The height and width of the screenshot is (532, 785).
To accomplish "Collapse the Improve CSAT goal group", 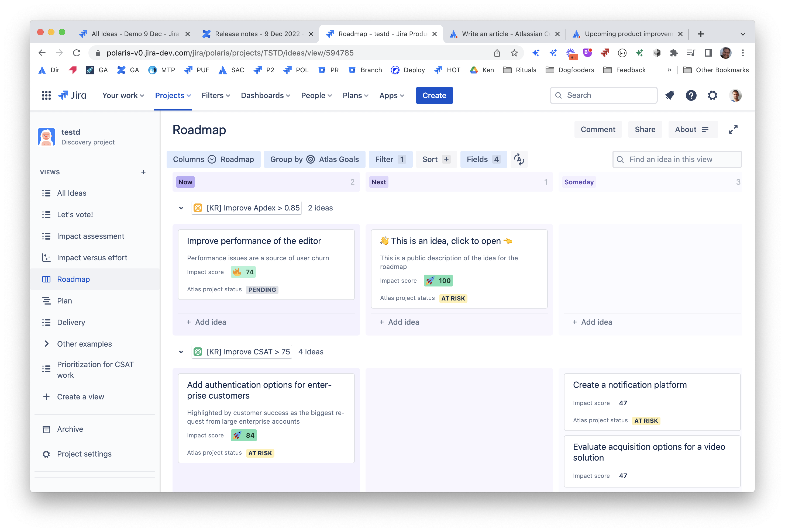I will [x=181, y=352].
